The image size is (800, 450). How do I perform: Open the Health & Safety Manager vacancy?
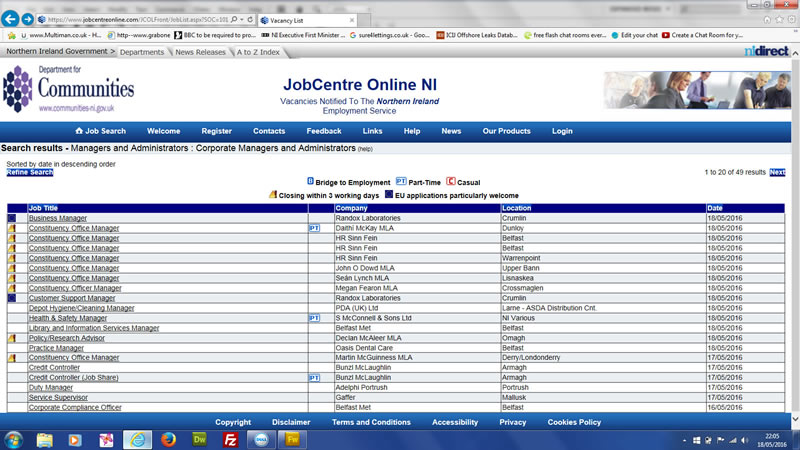pyautogui.click(x=68, y=318)
